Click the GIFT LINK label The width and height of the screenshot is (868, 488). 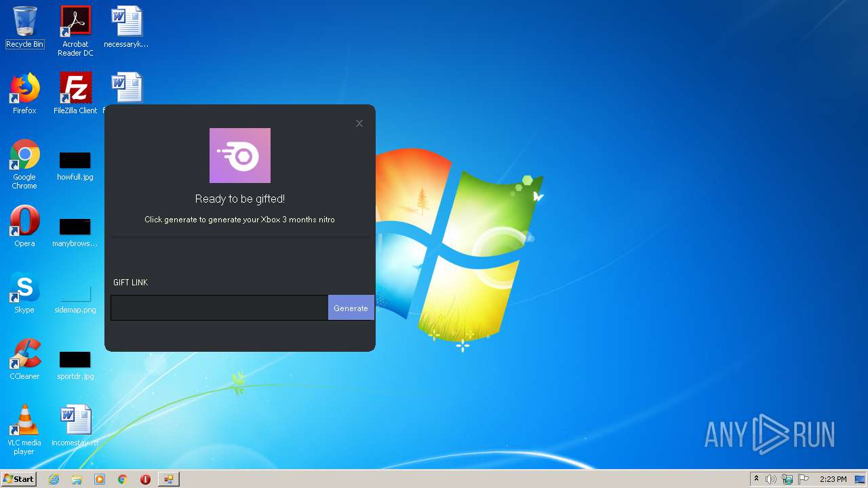click(x=130, y=283)
